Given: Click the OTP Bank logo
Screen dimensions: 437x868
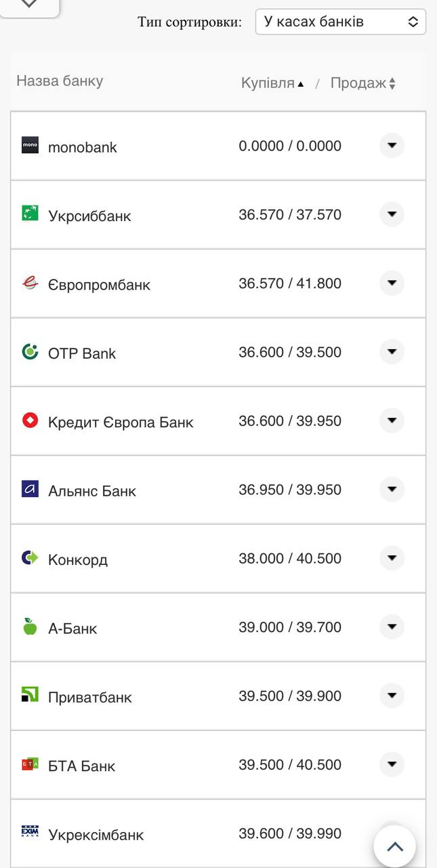Looking at the screenshot, I should pos(30,352).
